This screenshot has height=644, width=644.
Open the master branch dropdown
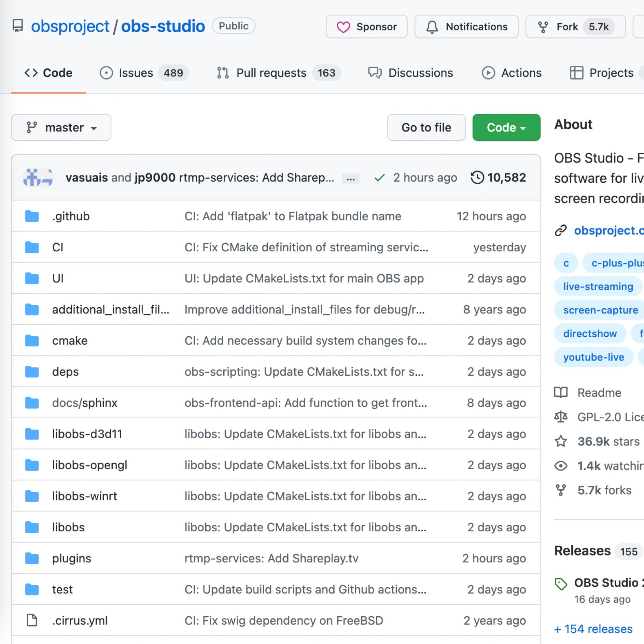click(x=61, y=127)
